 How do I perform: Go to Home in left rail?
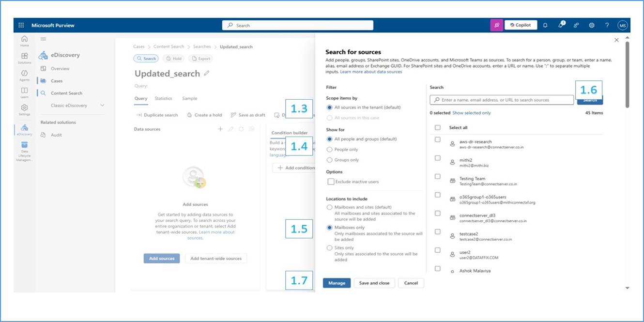click(24, 41)
